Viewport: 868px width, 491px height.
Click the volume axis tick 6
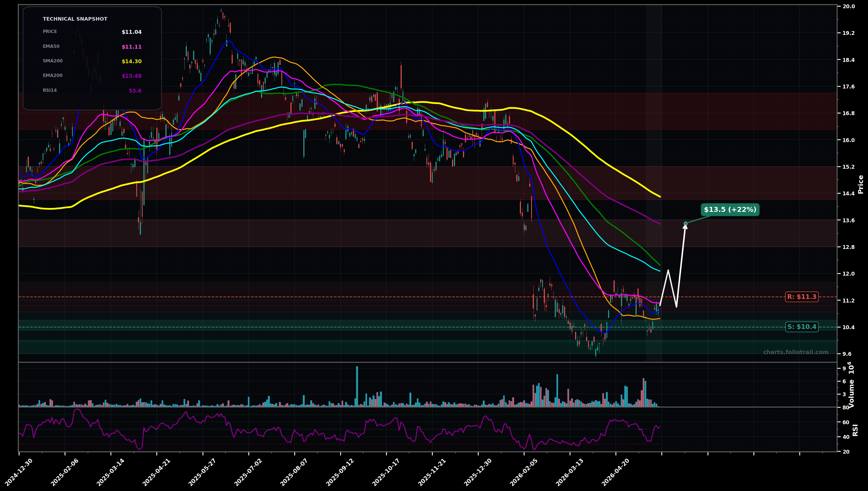click(x=844, y=382)
